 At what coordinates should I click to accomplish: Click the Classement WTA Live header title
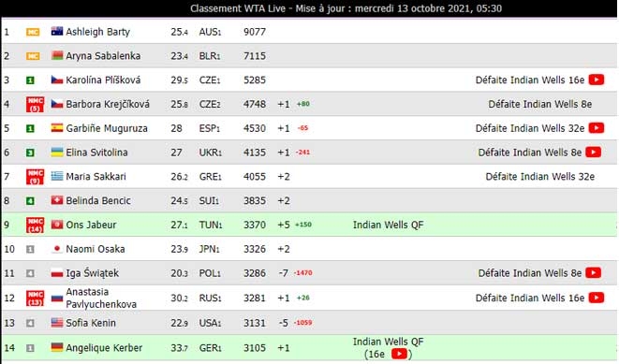346,8
